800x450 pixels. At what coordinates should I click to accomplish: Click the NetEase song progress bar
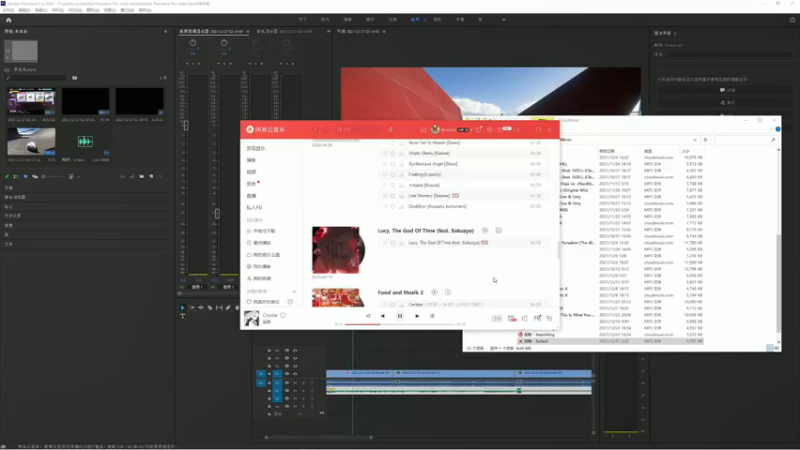pos(399,324)
